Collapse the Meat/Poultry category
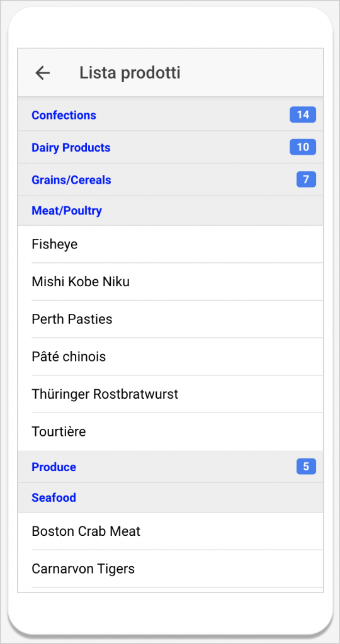Viewport: 340px width, 644px height. (x=170, y=211)
